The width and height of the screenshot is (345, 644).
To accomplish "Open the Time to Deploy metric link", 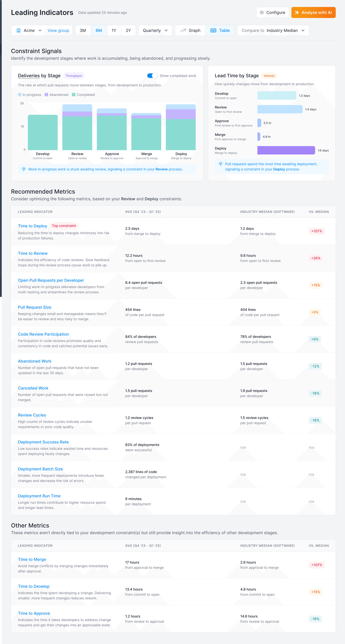I will click(x=32, y=226).
